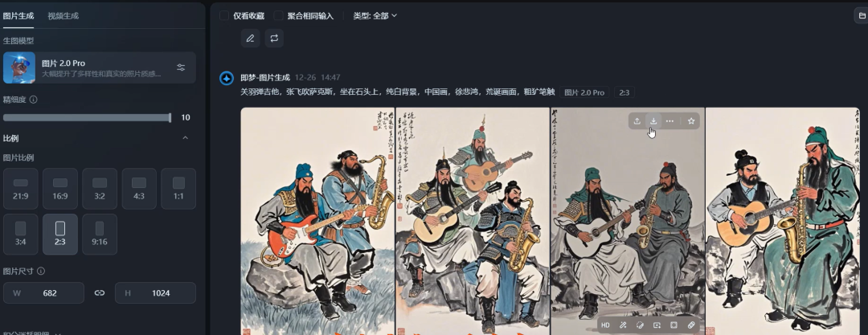The image size is (868, 335).
Task: Favorite the image with star icon
Action: coord(691,121)
